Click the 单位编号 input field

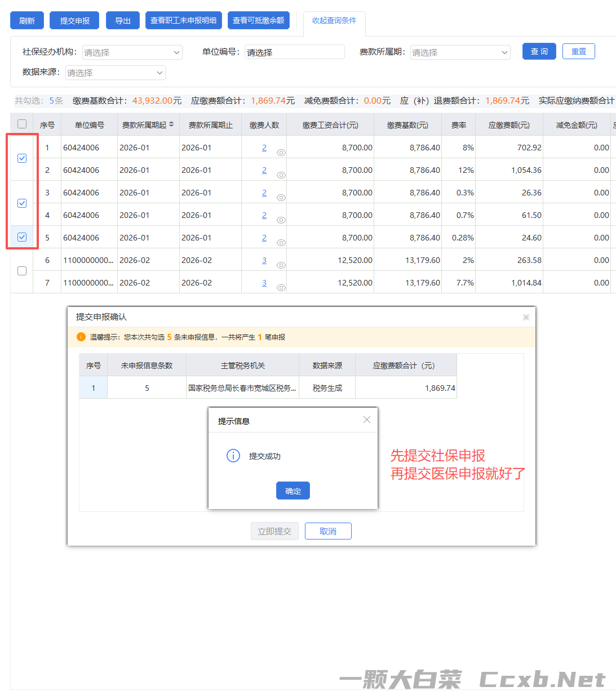coord(294,52)
